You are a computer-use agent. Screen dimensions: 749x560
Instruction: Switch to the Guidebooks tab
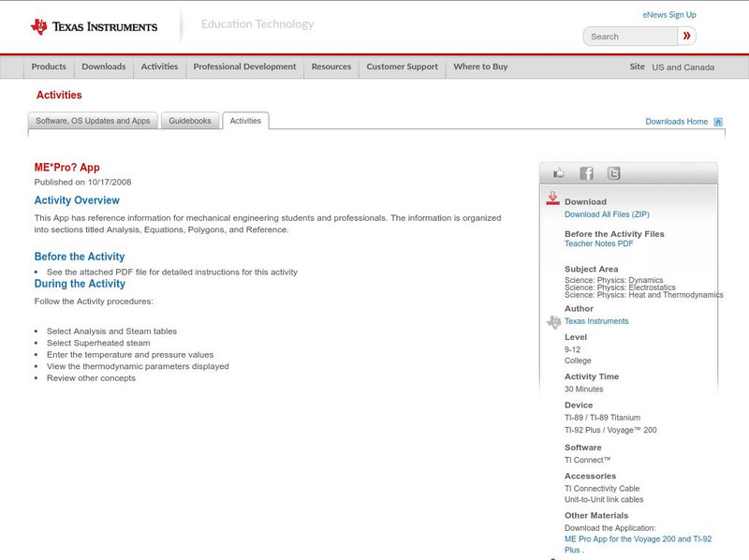tap(190, 121)
